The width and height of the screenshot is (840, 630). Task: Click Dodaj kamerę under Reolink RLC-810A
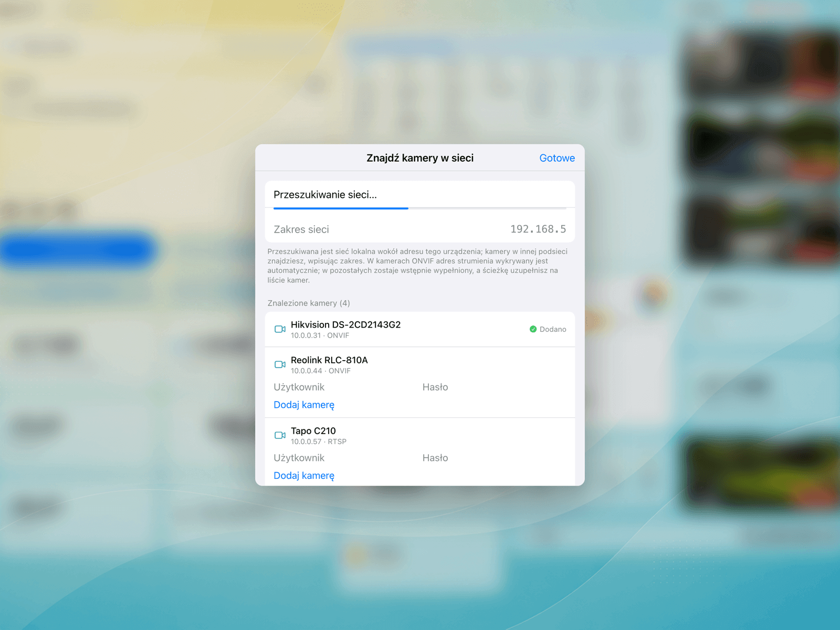[304, 405]
